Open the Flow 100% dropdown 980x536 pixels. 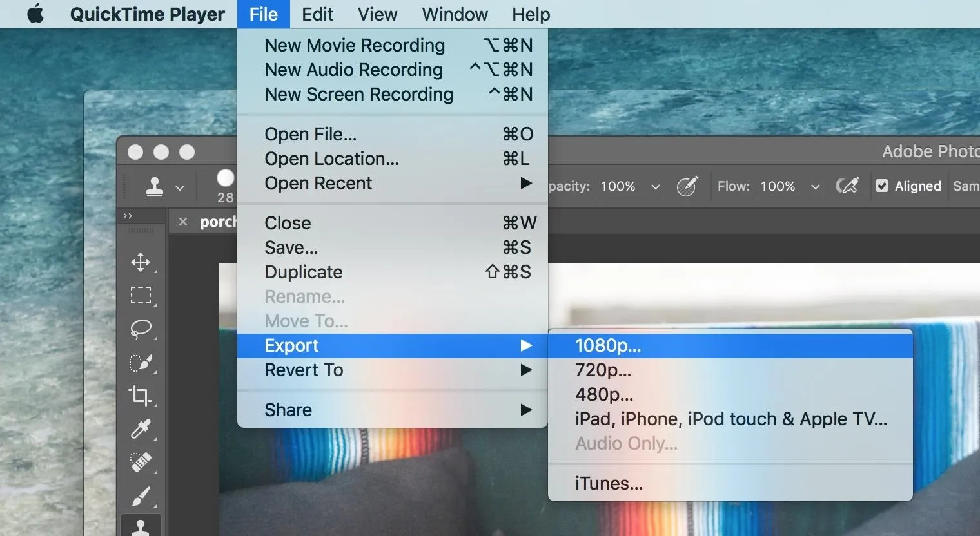coord(816,187)
